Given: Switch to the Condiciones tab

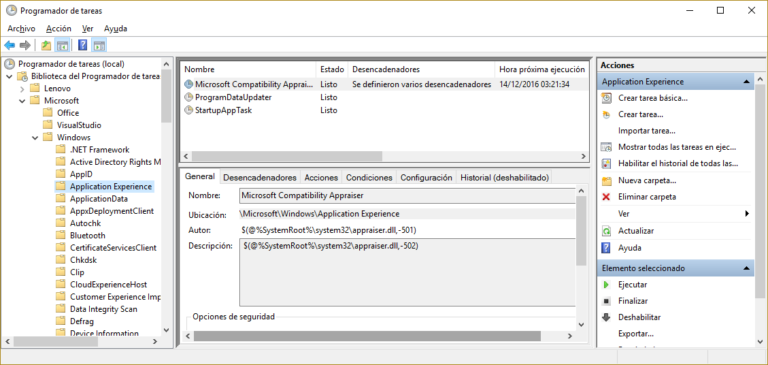Looking at the screenshot, I should pos(369,177).
